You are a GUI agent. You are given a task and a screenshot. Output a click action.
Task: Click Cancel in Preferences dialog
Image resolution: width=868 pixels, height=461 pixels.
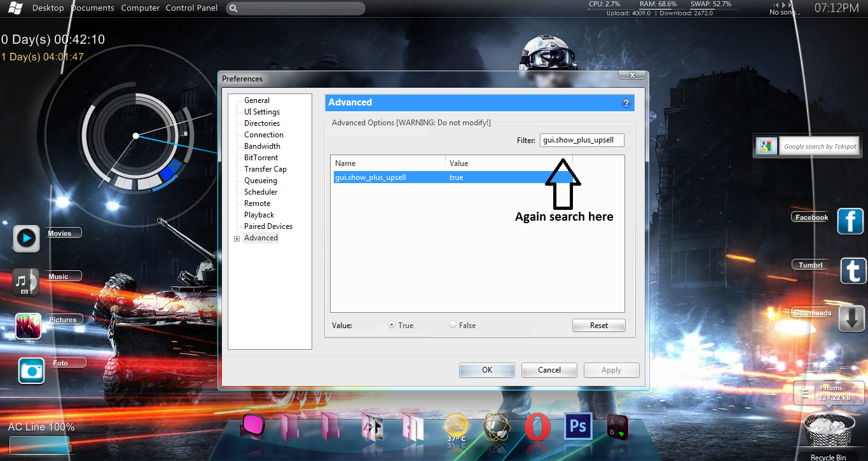[549, 370]
